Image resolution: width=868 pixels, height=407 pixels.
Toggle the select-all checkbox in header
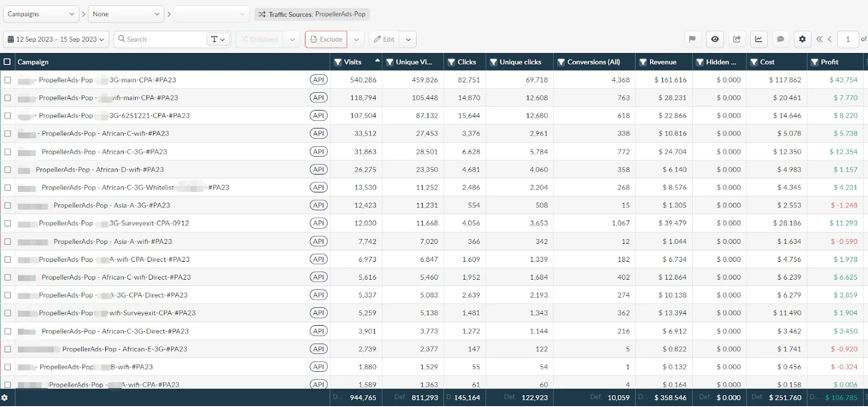[7, 62]
